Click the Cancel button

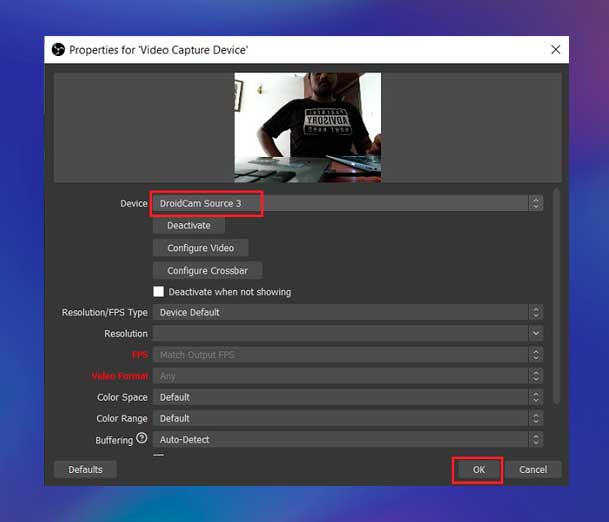pyautogui.click(x=533, y=470)
